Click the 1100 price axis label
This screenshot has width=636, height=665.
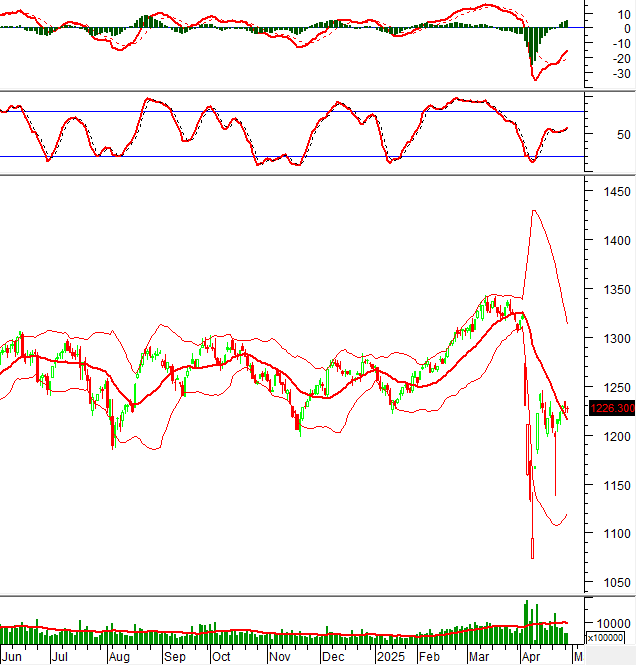(617, 534)
